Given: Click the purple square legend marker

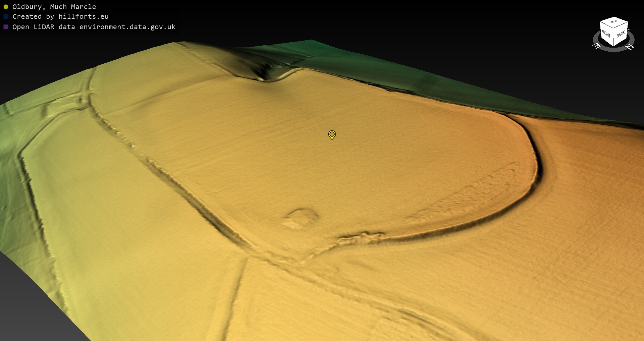Looking at the screenshot, I should [6, 27].
